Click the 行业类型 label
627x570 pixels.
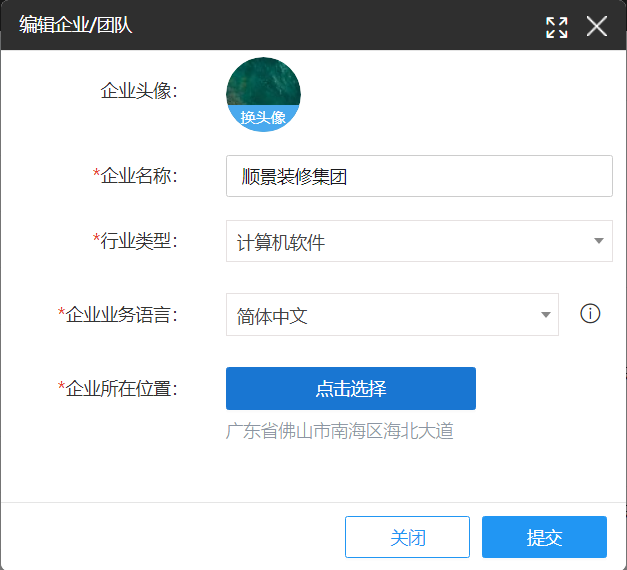(x=135, y=241)
